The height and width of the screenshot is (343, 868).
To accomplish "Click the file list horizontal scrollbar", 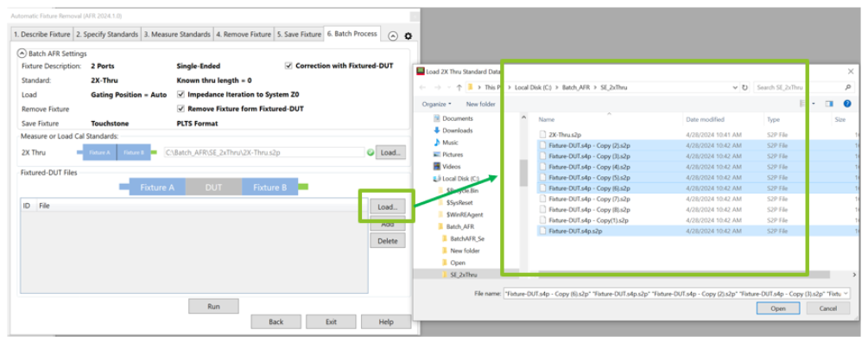I will [x=684, y=275].
